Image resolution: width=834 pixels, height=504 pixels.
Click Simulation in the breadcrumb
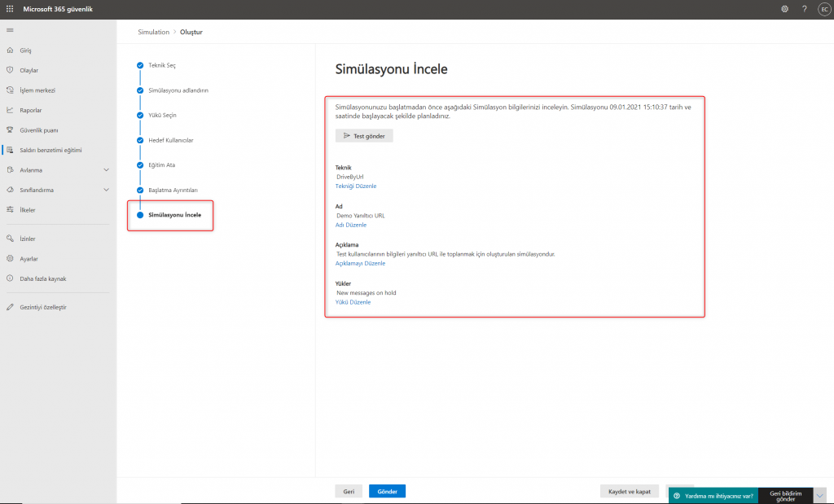tap(153, 32)
